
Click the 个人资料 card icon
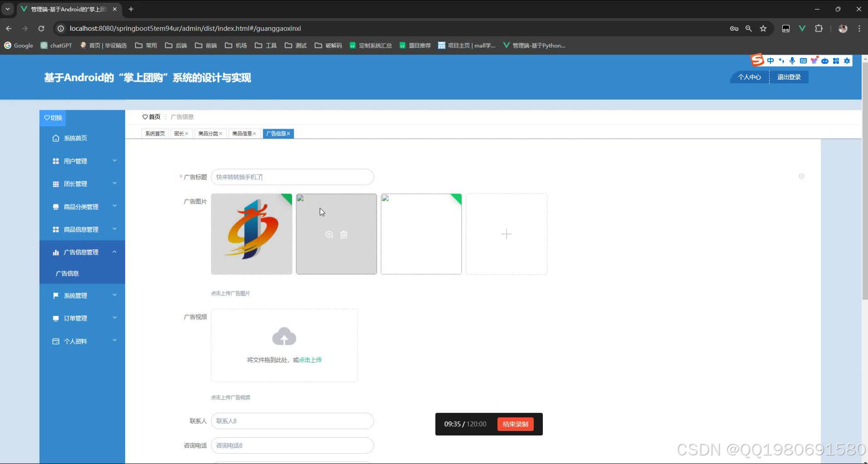click(x=56, y=341)
